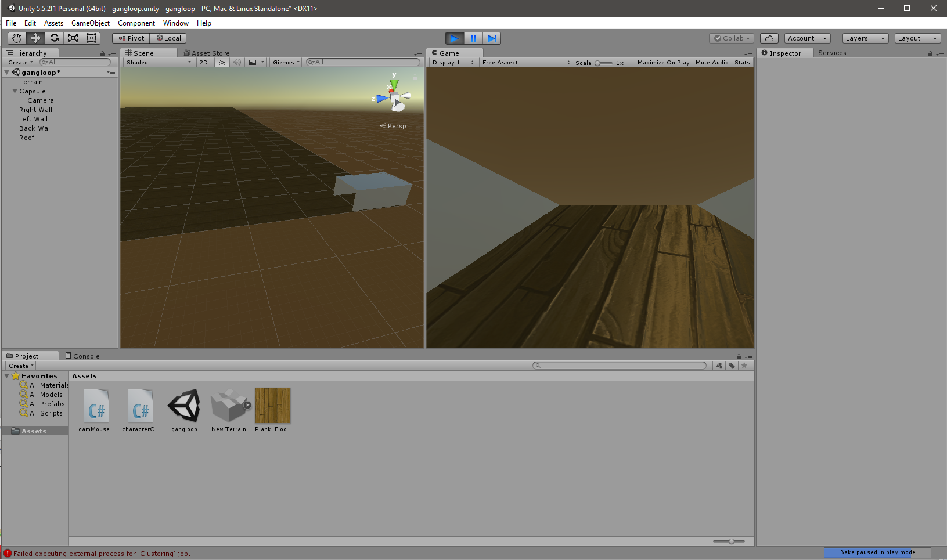This screenshot has height=560, width=947.
Task: Open Scene panel options menu
Action: pyautogui.click(x=418, y=55)
